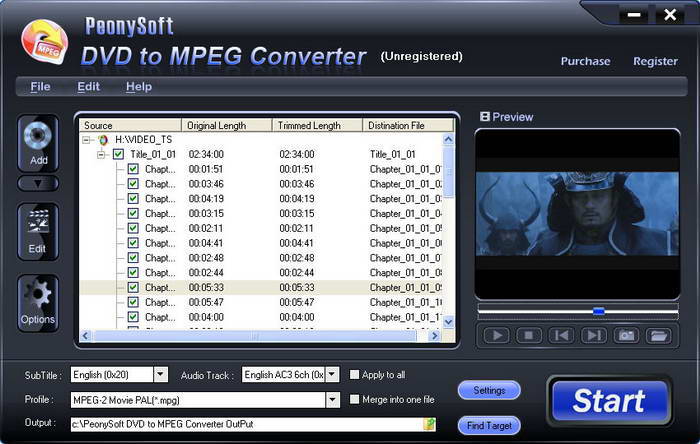Click the Distination File column header
Viewport: 700px width, 444px height.
[x=408, y=125]
